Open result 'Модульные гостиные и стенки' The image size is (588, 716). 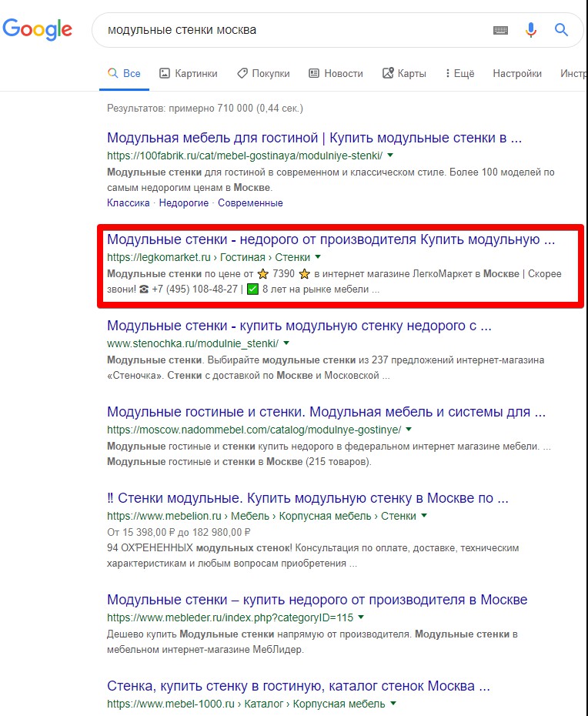click(x=326, y=412)
